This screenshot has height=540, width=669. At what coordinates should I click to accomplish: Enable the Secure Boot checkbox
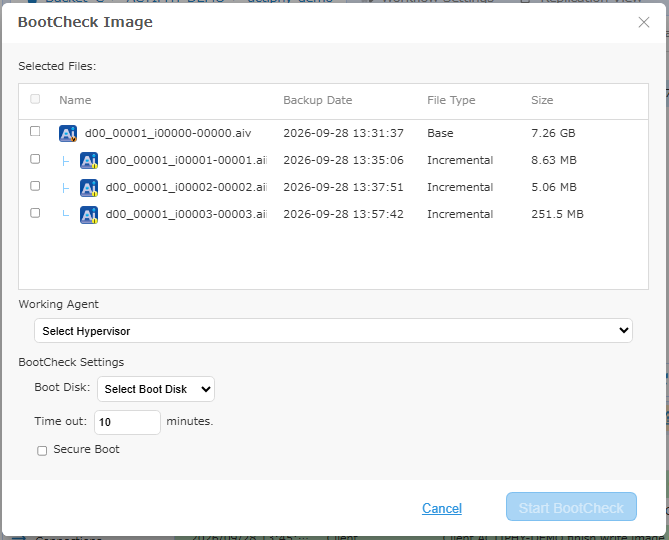tap(42, 450)
